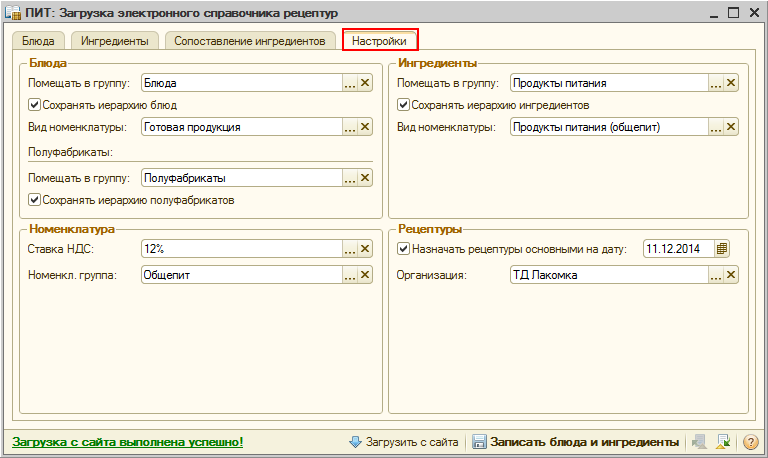The image size is (768, 458).
Task: Open the Сопоставление ингредиентов tab
Action: [x=250, y=41]
